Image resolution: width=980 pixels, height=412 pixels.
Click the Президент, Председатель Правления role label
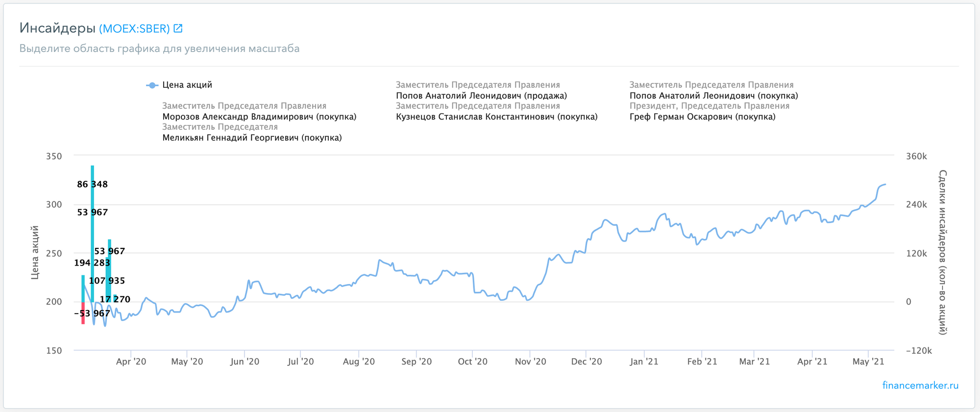pyautogui.click(x=710, y=106)
